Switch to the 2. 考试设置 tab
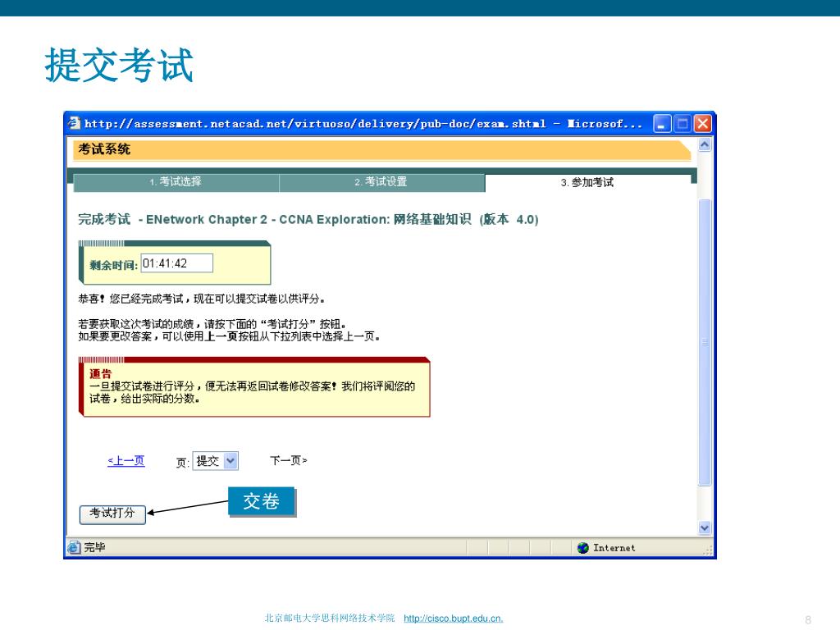This screenshot has height=630, width=840. (381, 182)
